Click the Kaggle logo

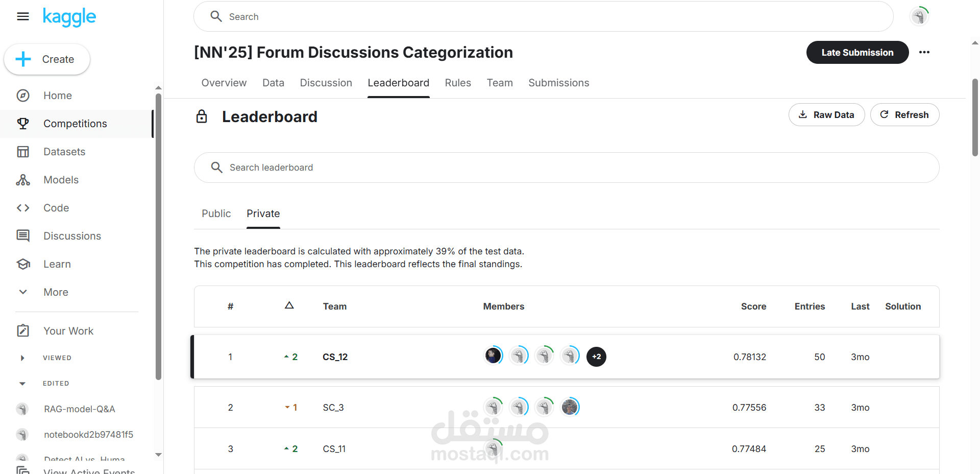(69, 17)
